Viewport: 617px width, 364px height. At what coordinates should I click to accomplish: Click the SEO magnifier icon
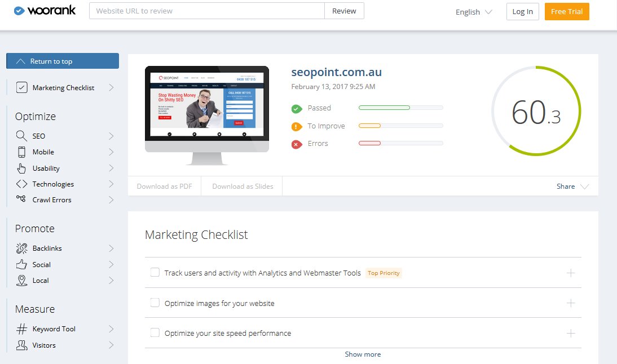tap(21, 136)
